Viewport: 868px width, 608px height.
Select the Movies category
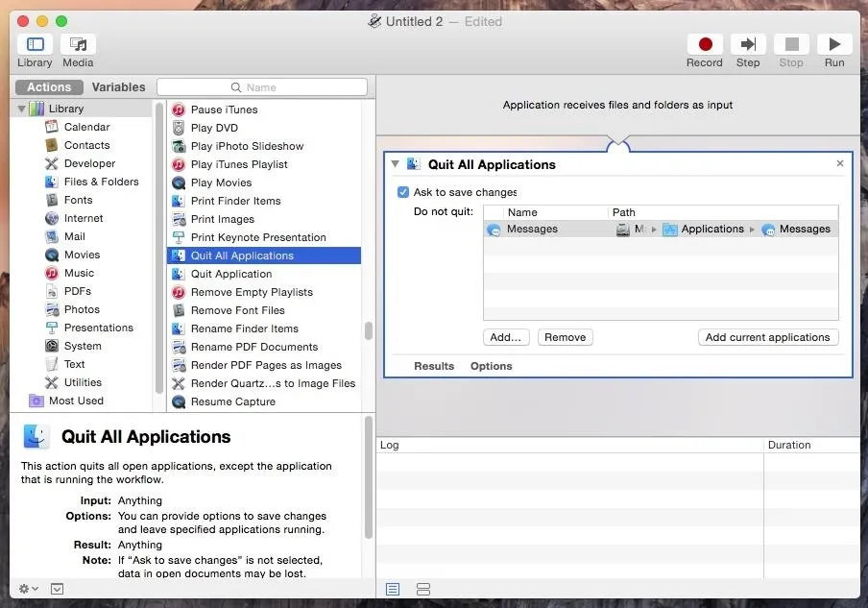pos(81,255)
